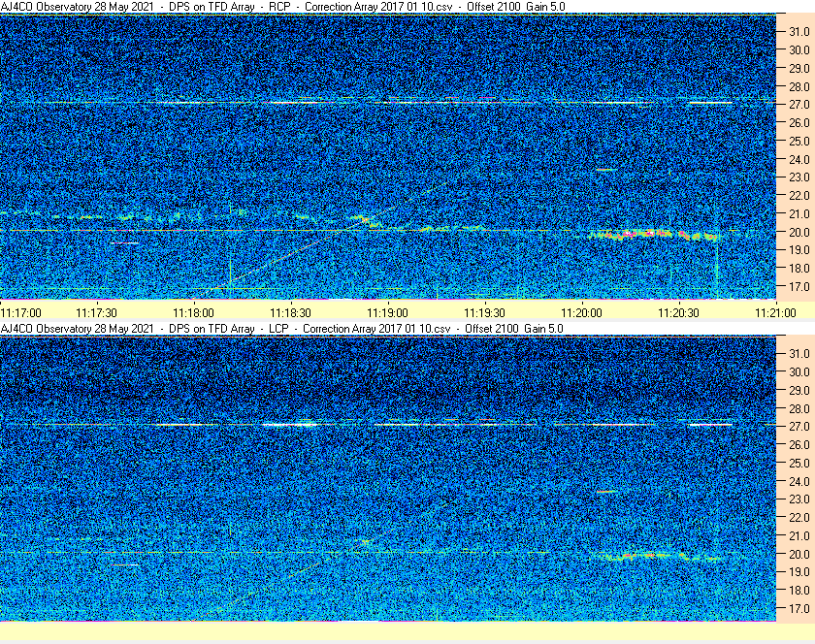Image resolution: width=815 pixels, height=644 pixels.
Task: Pick 24.0 frequency label in RCP panel
Action: (x=799, y=159)
